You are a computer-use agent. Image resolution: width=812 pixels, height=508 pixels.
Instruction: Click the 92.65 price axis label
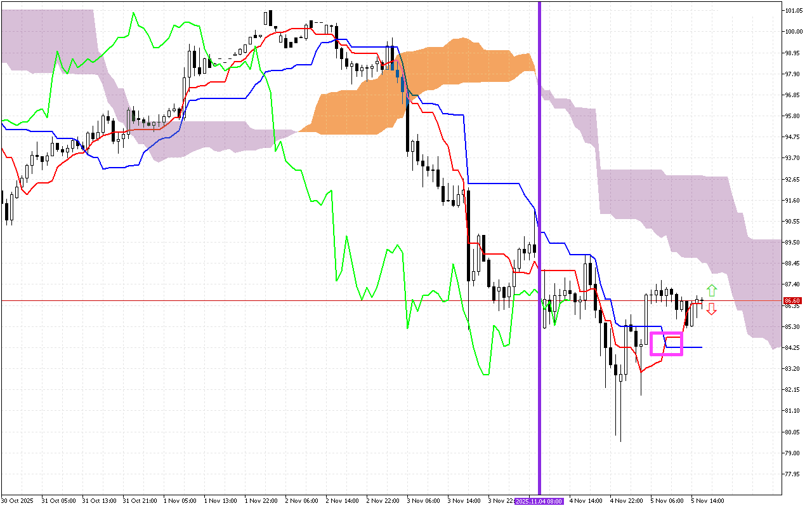(x=792, y=180)
